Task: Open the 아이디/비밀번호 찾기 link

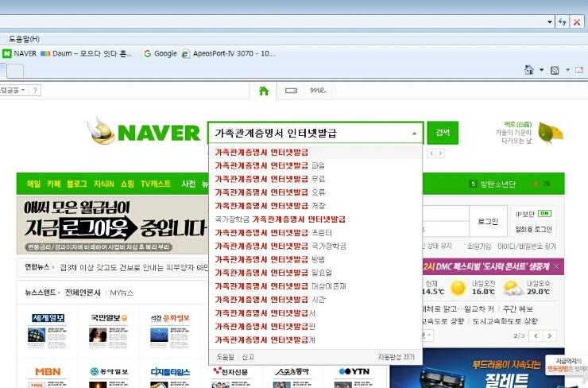Action: click(x=527, y=246)
